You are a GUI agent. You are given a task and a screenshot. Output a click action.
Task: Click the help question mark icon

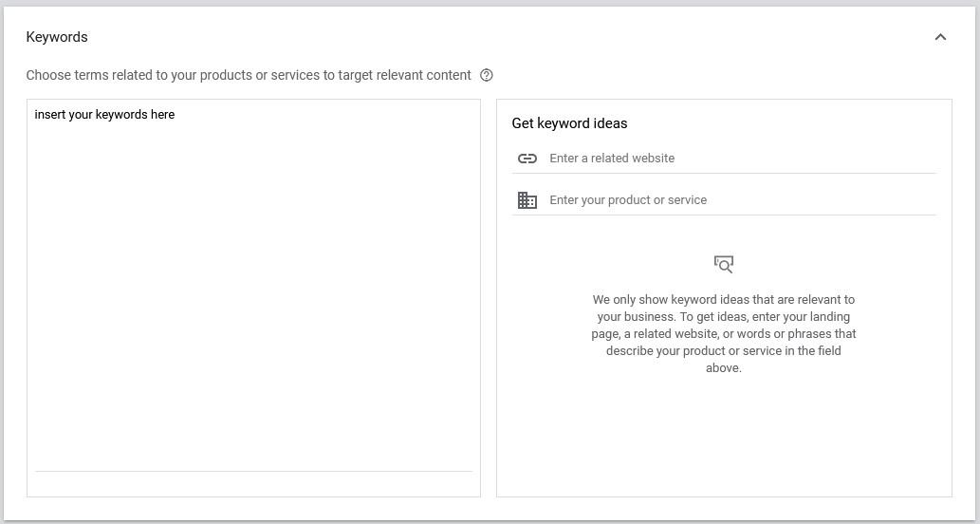[x=487, y=75]
